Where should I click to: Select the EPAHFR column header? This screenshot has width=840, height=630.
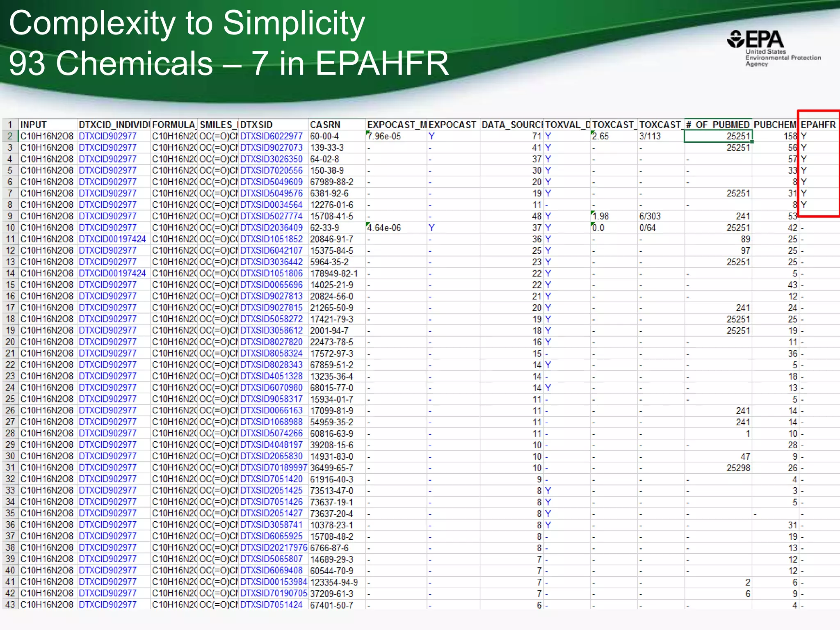[x=818, y=125]
